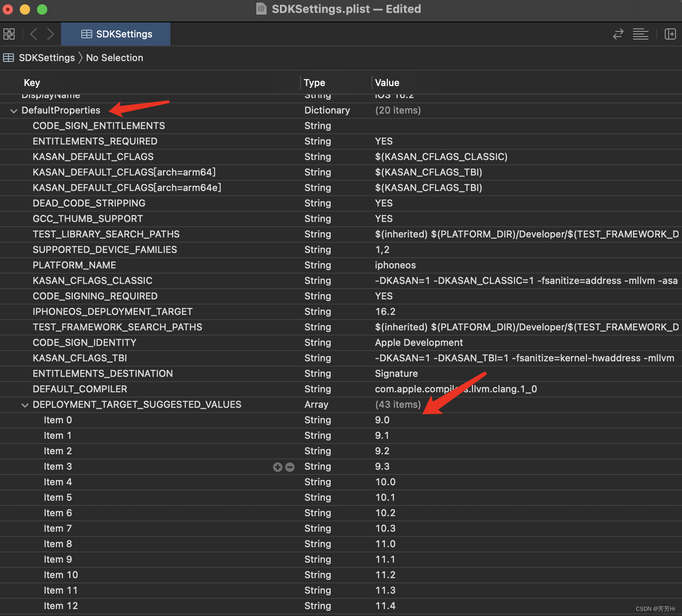Select the PLATFORM_NAME key

[x=74, y=265]
